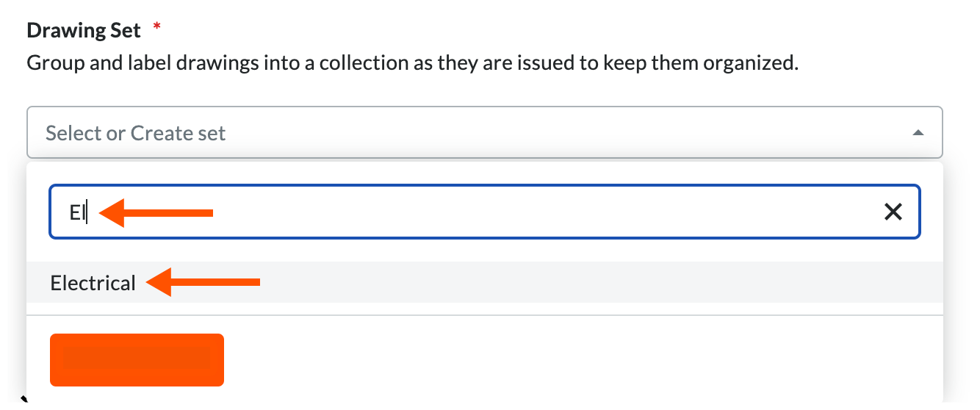Clear the search field with the X icon

893,212
